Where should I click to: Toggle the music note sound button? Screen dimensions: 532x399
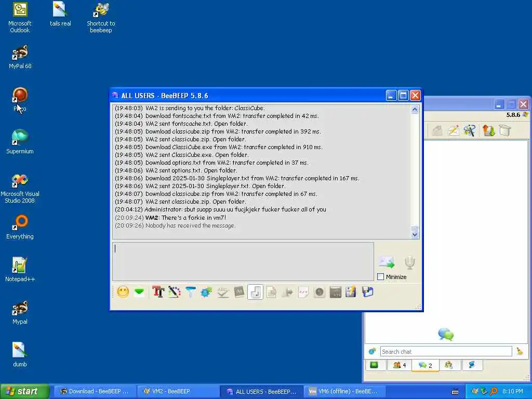pos(255,292)
